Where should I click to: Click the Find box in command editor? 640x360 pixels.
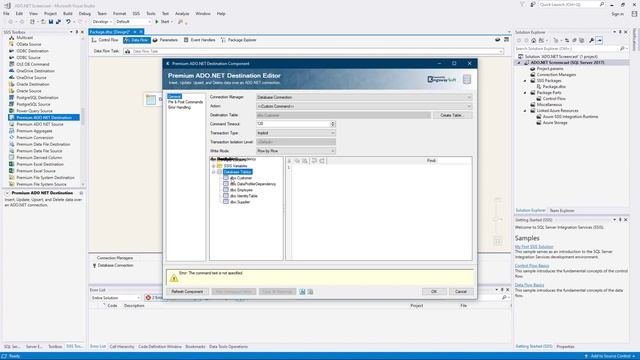coord(453,161)
